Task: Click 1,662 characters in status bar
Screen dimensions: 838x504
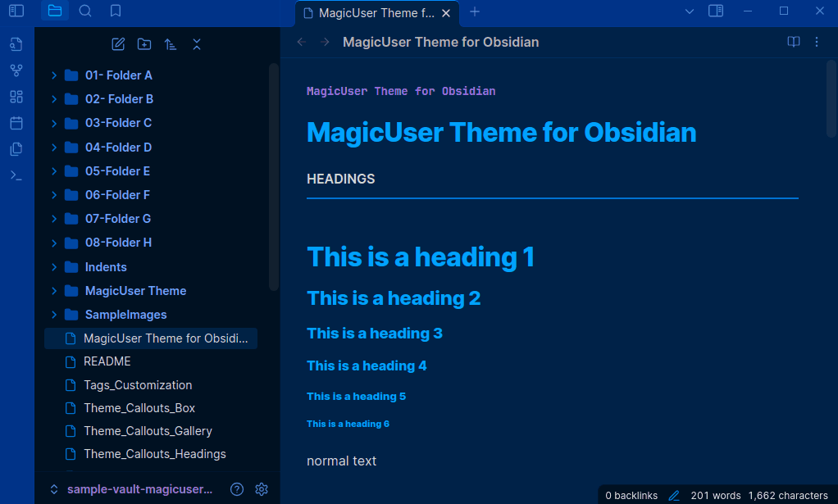Action: [x=788, y=496]
